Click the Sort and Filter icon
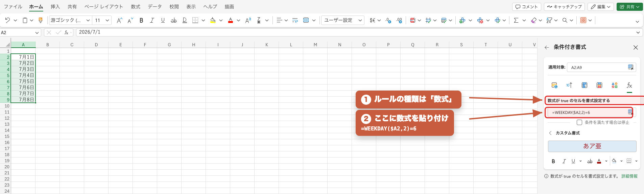The height and width of the screenshot is (194, 644). [549, 20]
